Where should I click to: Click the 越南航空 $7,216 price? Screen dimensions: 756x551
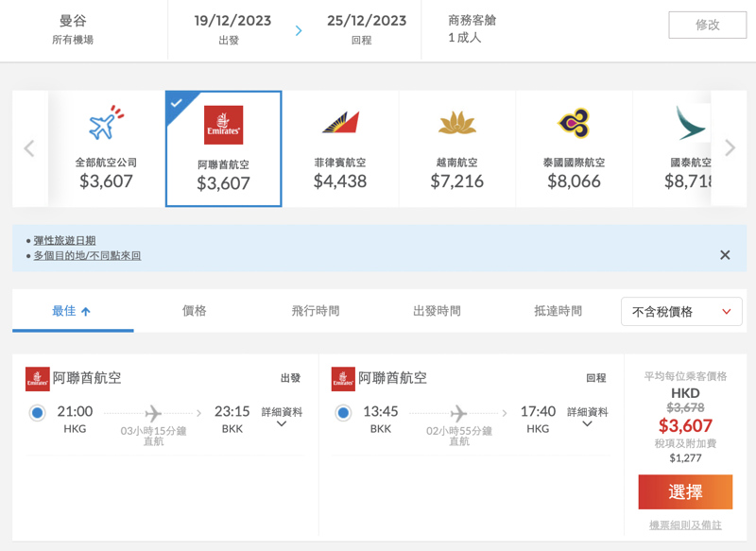coord(457,181)
